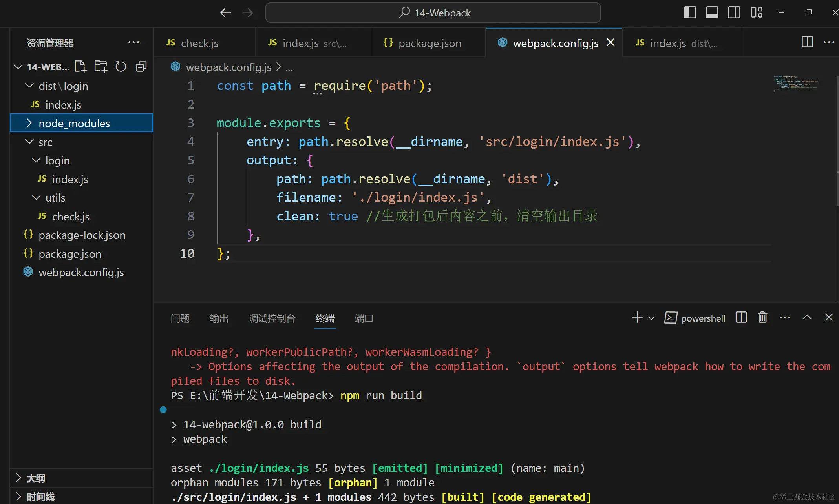Viewport: 839px width, 504px height.
Task: Open customize layout icon
Action: pos(756,13)
